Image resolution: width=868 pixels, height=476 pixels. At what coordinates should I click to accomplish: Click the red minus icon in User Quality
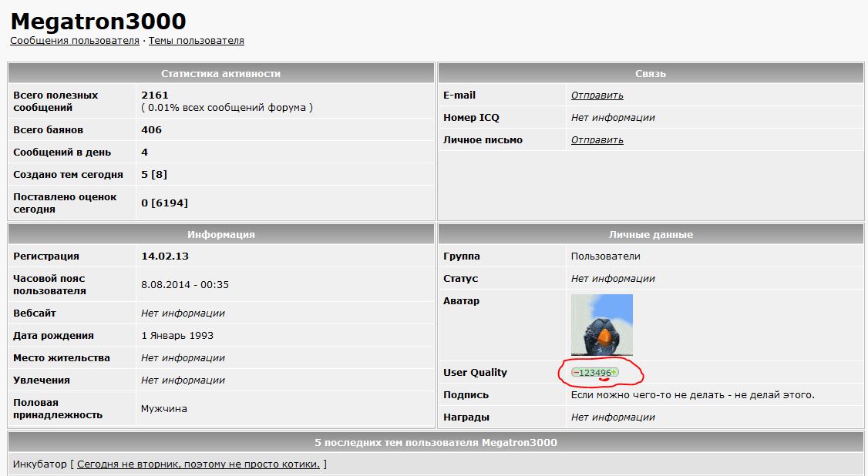(x=575, y=373)
